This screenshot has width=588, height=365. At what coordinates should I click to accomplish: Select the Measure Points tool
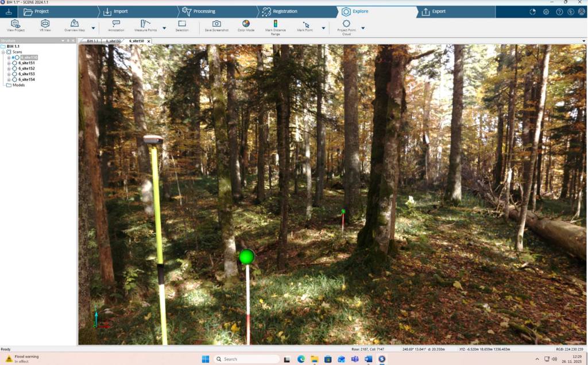click(145, 25)
